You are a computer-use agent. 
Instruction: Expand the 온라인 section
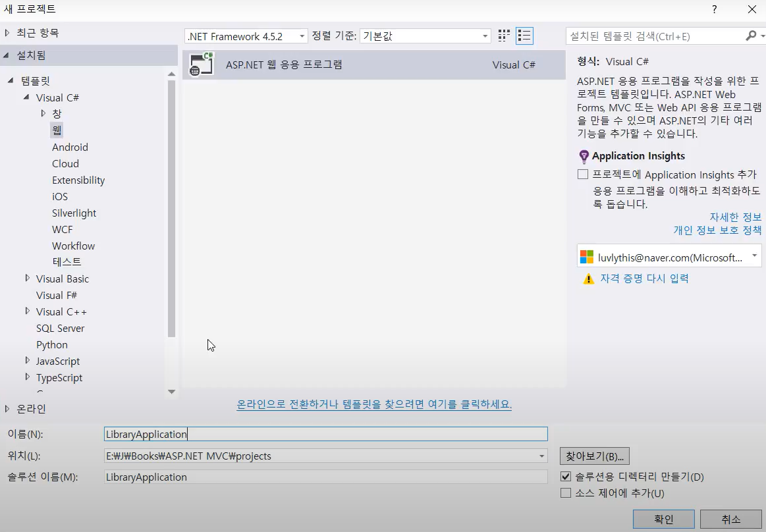(x=7, y=408)
